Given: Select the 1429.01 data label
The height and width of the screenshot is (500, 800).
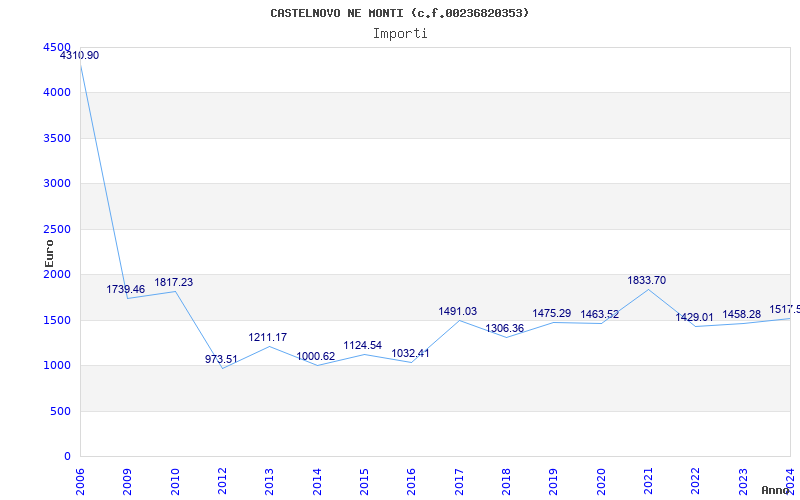Looking at the screenshot, I should [x=695, y=318].
